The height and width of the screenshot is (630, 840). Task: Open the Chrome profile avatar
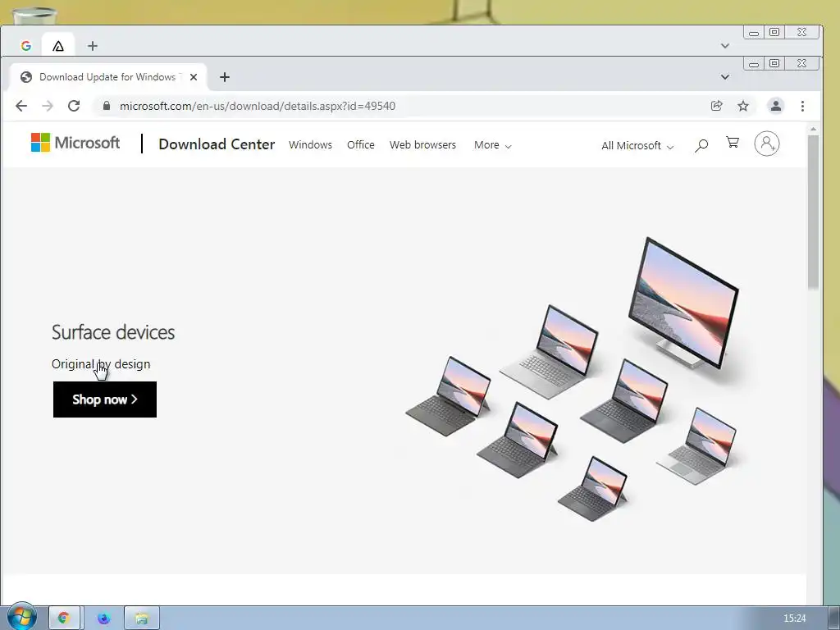(x=775, y=106)
